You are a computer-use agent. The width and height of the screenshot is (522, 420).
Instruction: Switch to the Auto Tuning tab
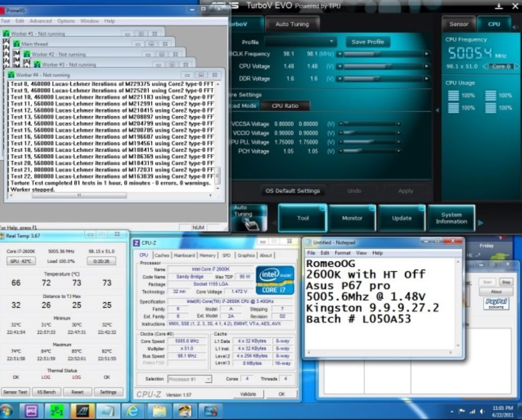tap(292, 24)
